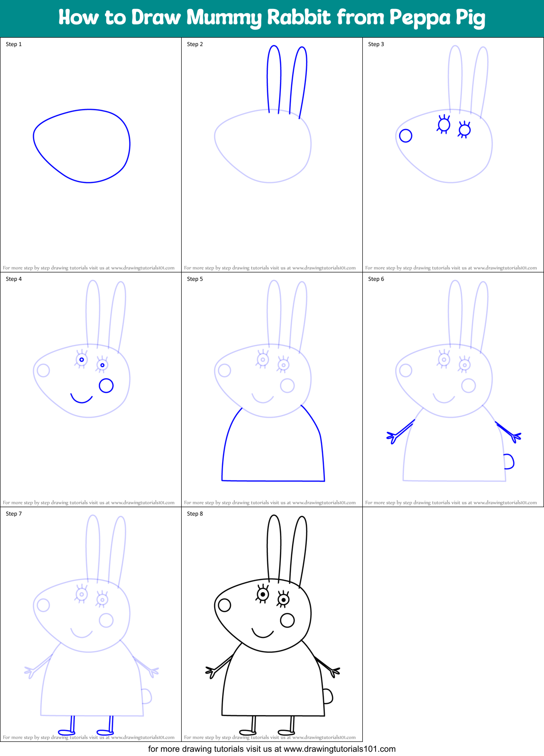The width and height of the screenshot is (544, 756).
Task: Click the 'Step 3' label
Action: pyautogui.click(x=376, y=44)
